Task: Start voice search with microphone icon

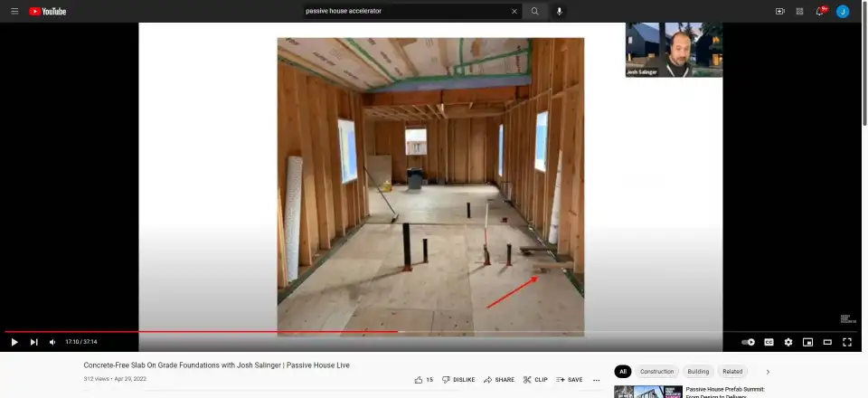Action: pos(560,11)
